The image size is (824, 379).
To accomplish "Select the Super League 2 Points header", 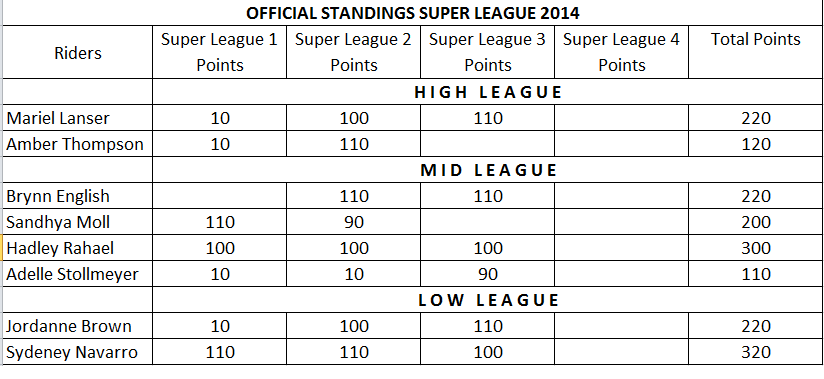I will point(354,52).
